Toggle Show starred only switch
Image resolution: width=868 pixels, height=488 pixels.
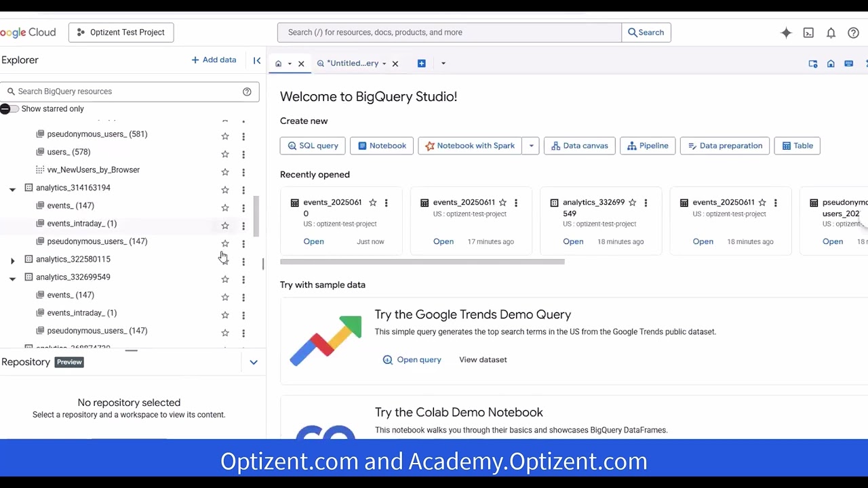tap(9, 109)
